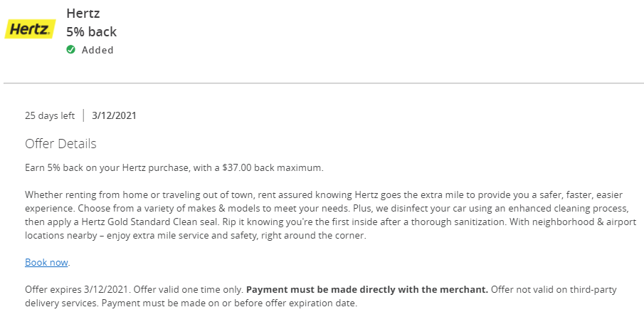This screenshot has width=644, height=317.
Task: Click the yellow Hertz logo
Action: click(30, 29)
